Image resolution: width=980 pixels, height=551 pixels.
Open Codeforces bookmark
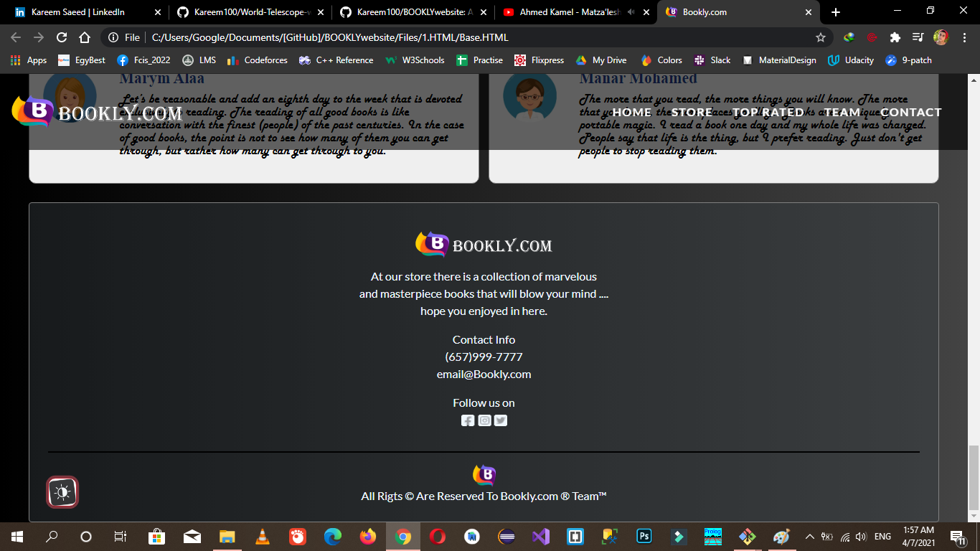(x=257, y=60)
